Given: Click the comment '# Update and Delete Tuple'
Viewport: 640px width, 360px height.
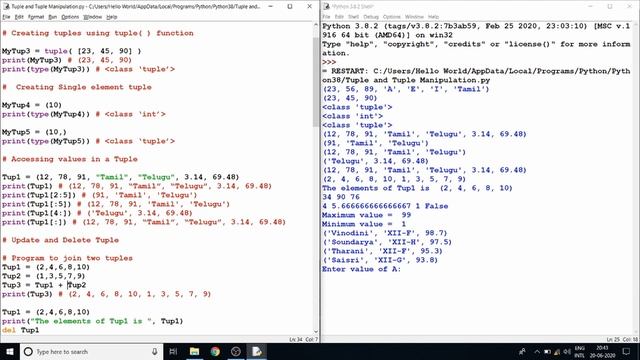Looking at the screenshot, I should click(60, 240).
